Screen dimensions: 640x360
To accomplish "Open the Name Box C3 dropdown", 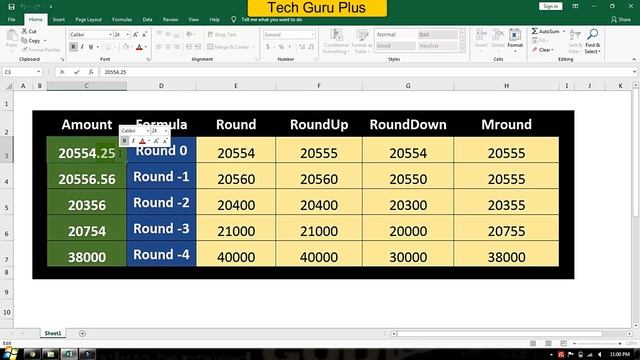I will 38,72.
